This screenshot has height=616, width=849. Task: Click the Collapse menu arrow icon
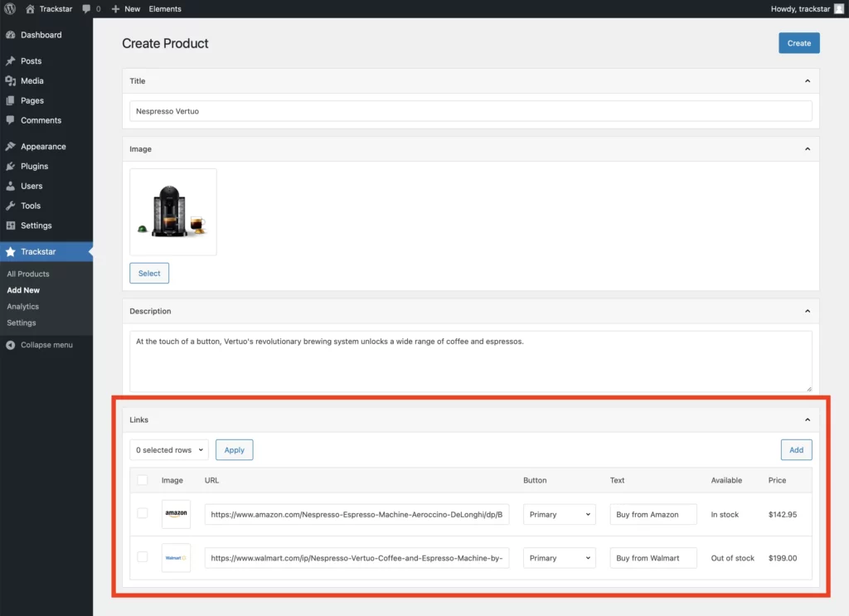click(10, 345)
